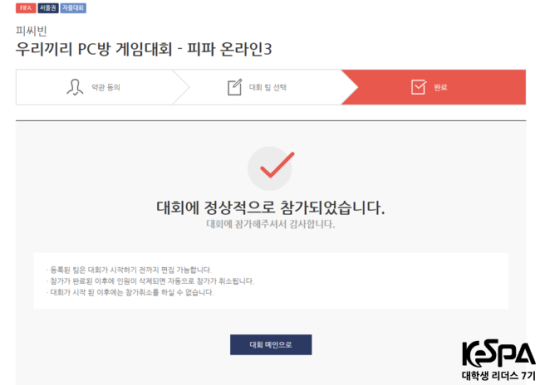
Task: Click the 대회에 참가해주셔서 감사합니다 subtitle
Action: click(270, 225)
